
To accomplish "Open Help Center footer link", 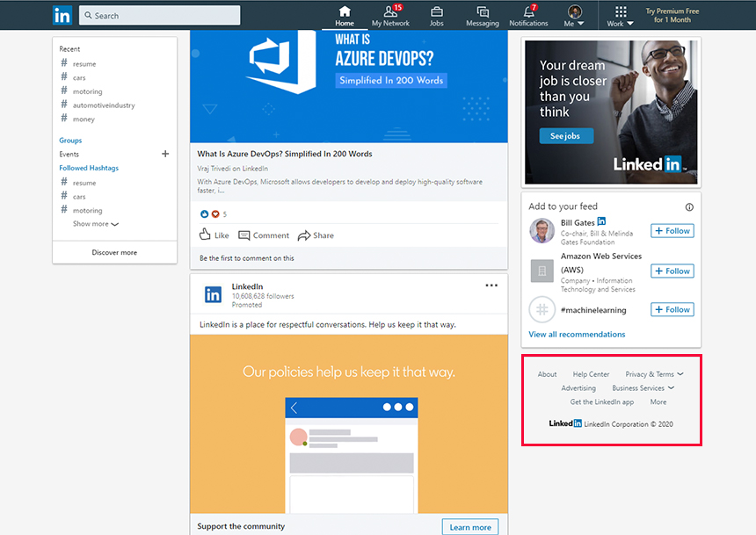I will tap(591, 374).
